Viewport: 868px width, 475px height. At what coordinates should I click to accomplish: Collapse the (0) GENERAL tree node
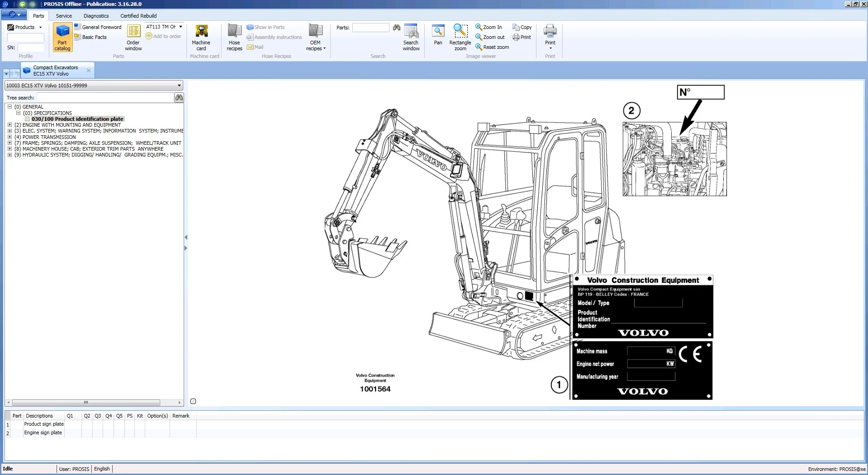9,107
